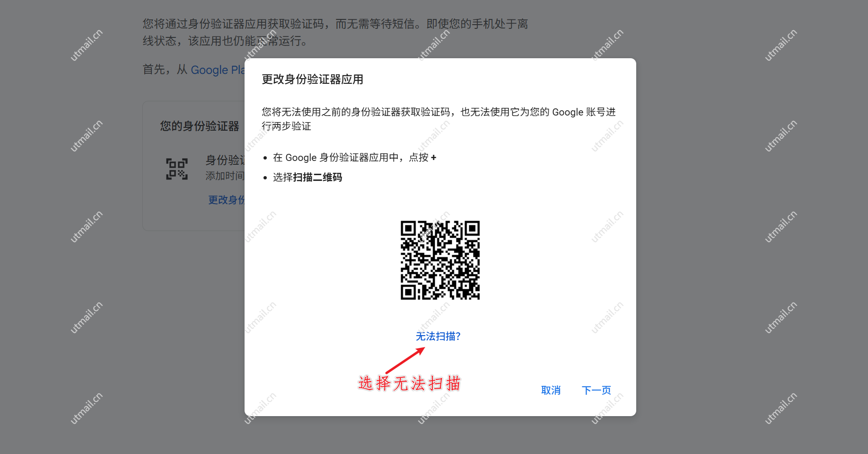Viewport: 868px width, 454px height.
Task: Click the QR authenticator icon in background card
Action: [177, 169]
